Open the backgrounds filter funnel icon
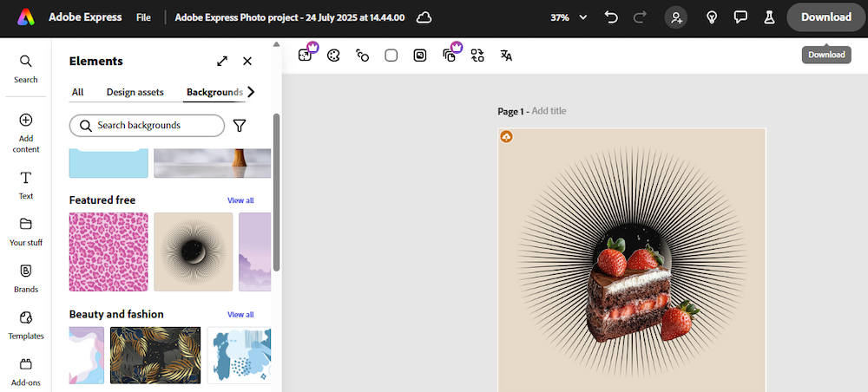 tap(240, 126)
